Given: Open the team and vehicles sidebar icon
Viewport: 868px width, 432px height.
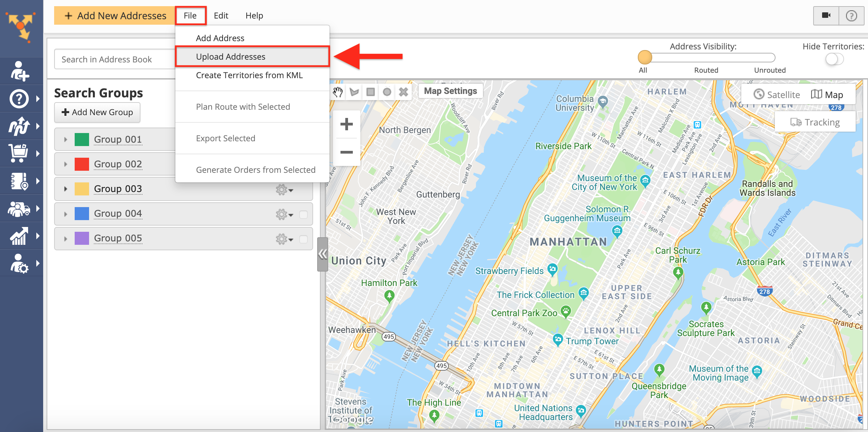Looking at the screenshot, I should click(x=19, y=208).
